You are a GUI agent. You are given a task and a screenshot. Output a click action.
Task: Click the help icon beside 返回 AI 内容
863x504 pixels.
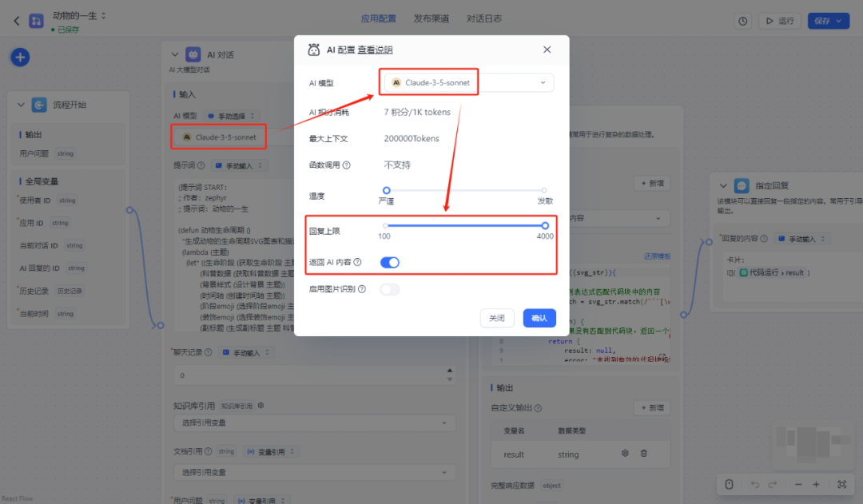[x=358, y=262]
